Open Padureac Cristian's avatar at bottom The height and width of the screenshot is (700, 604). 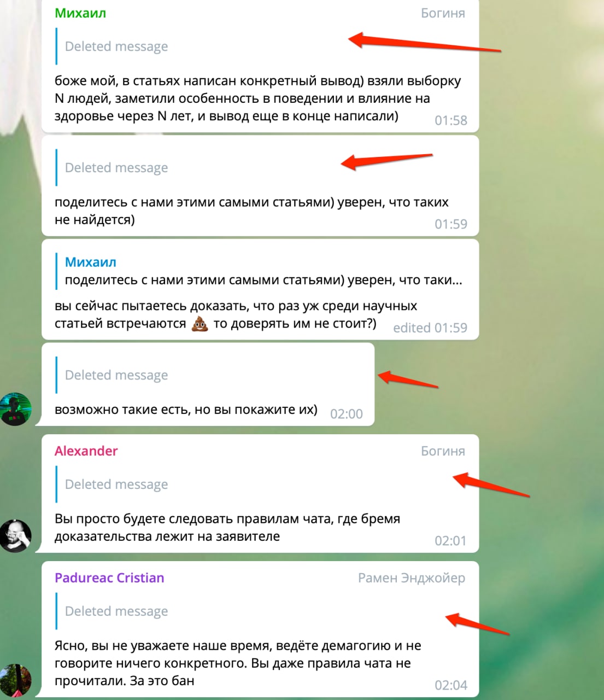point(15,680)
